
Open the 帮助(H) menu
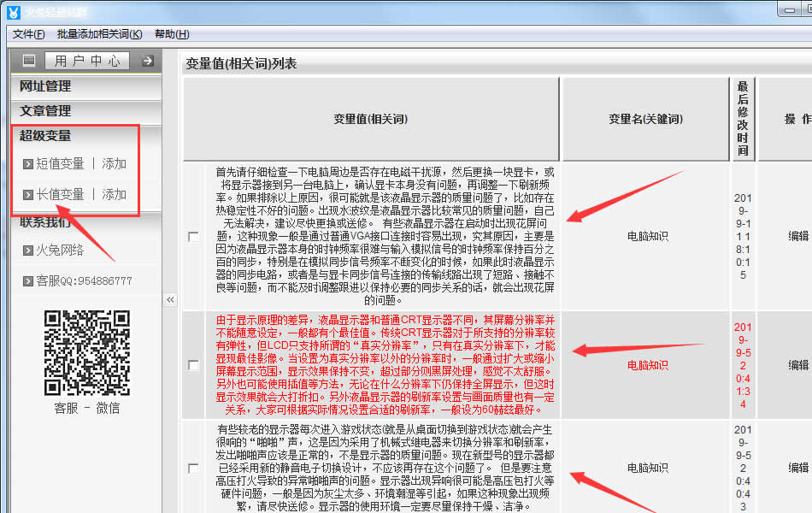172,34
